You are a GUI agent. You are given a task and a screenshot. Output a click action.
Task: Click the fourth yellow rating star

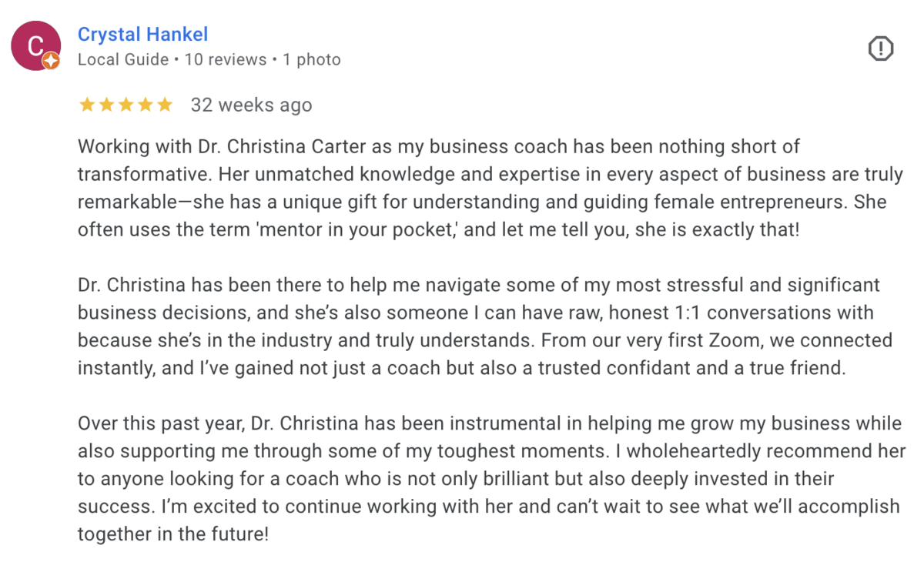pos(146,105)
